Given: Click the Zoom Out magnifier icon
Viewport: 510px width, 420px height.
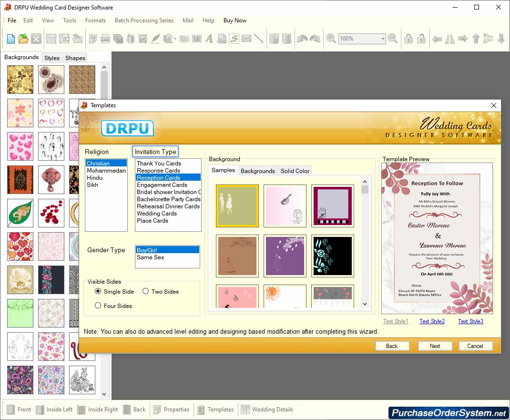Looking at the screenshot, I should tap(393, 39).
